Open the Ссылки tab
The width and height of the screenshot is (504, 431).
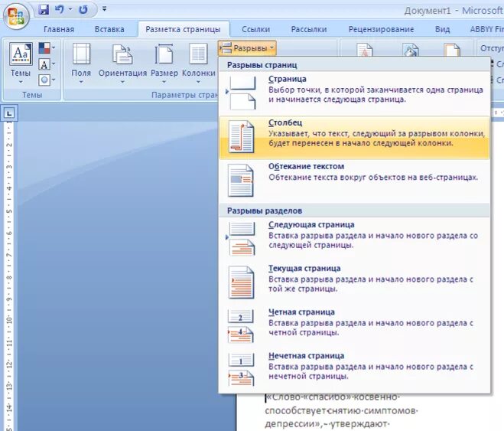pyautogui.click(x=256, y=29)
